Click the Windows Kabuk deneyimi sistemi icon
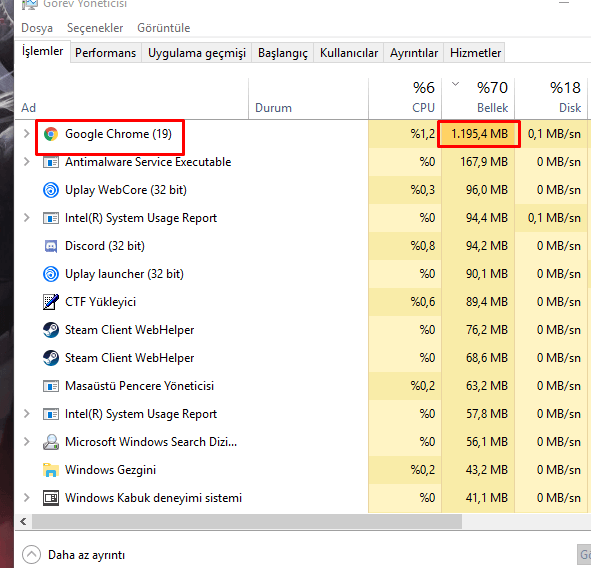Screen dimensions: 591x568 (51, 498)
